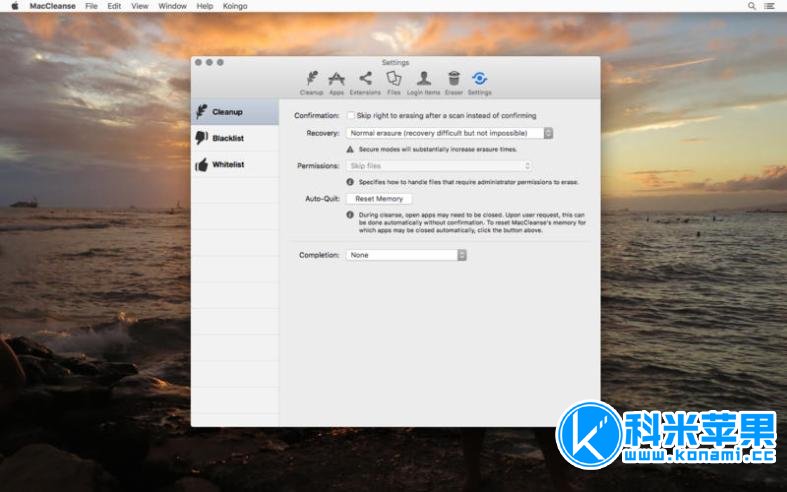This screenshot has width=787, height=492.
Task: Expand the Completion dropdown set to None
Action: 406,255
